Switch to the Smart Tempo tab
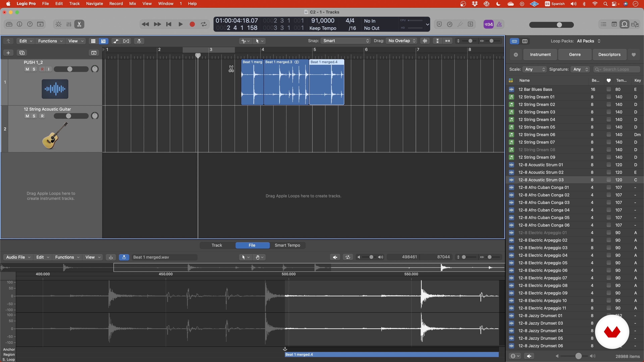 pos(287,245)
